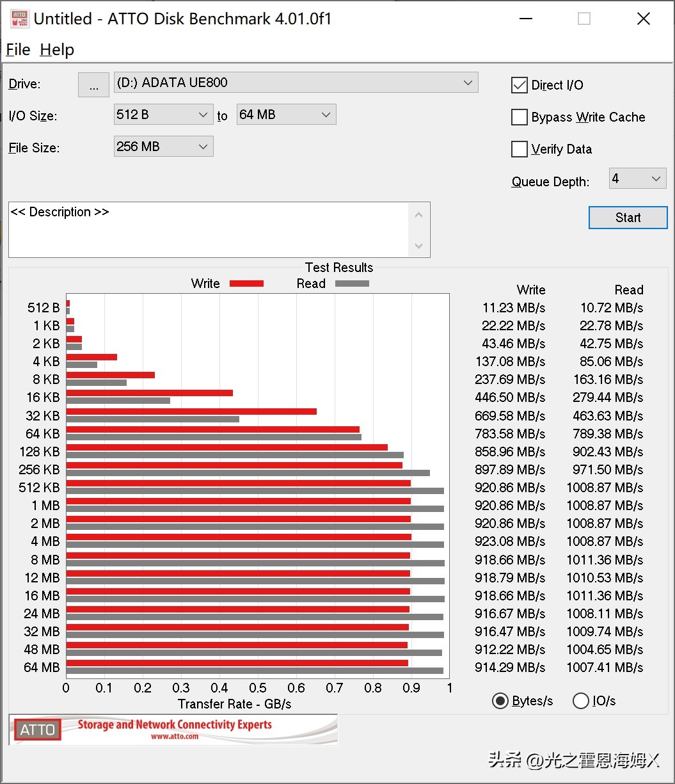Click the ATTO logo in banner
The image size is (675, 784).
click(x=38, y=730)
